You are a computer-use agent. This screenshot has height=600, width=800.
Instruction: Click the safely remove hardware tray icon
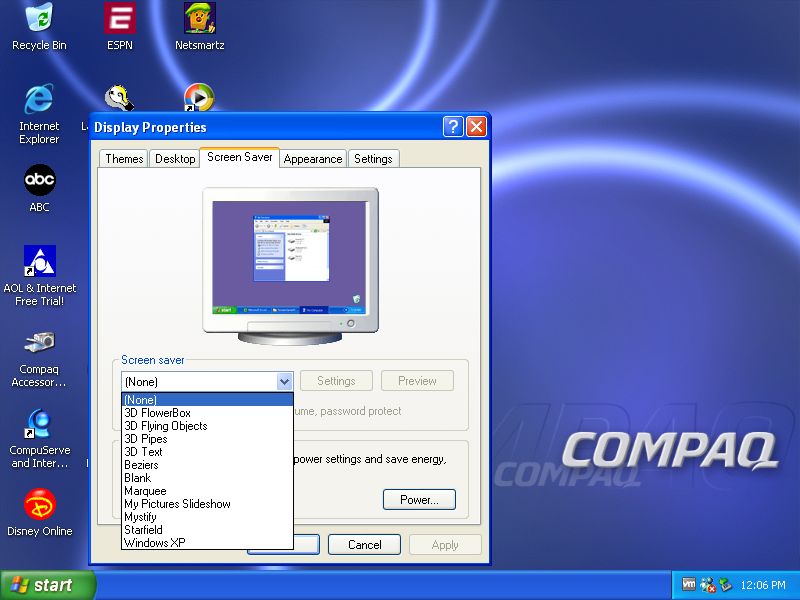coord(725,585)
